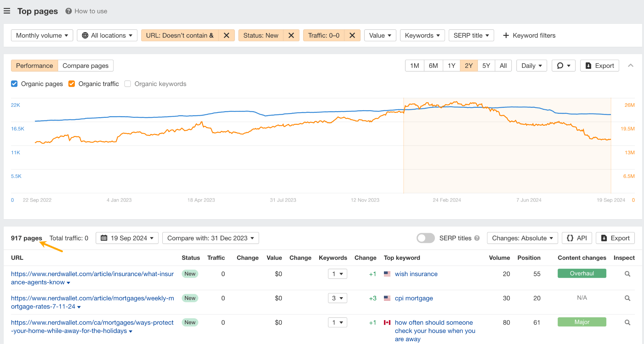644x344 pixels.
Task: Collapse the performance chart panel
Action: click(x=630, y=65)
